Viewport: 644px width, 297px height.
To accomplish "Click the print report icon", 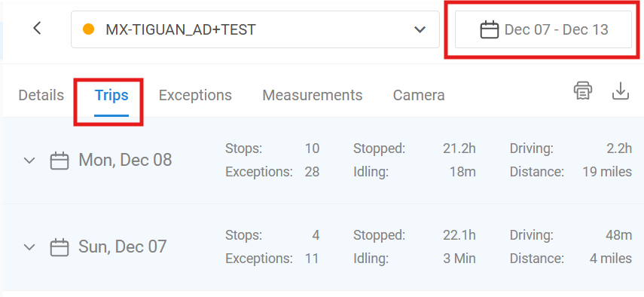I will click(583, 90).
